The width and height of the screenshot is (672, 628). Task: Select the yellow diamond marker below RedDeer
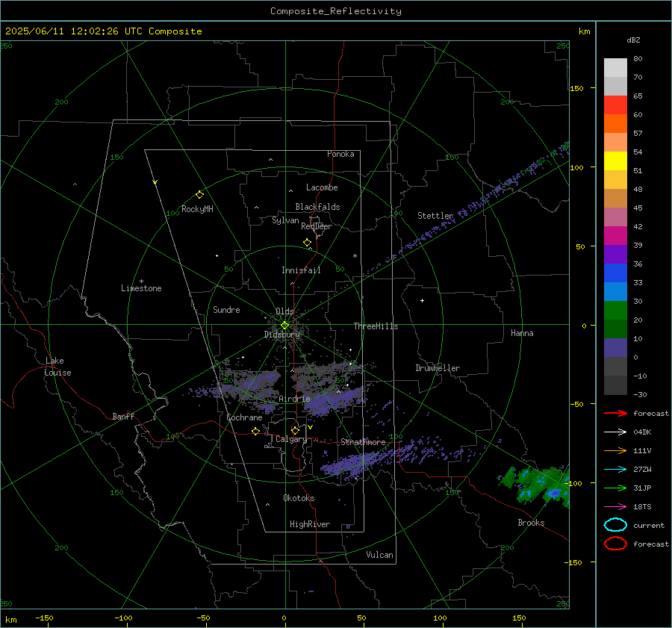tap(307, 243)
